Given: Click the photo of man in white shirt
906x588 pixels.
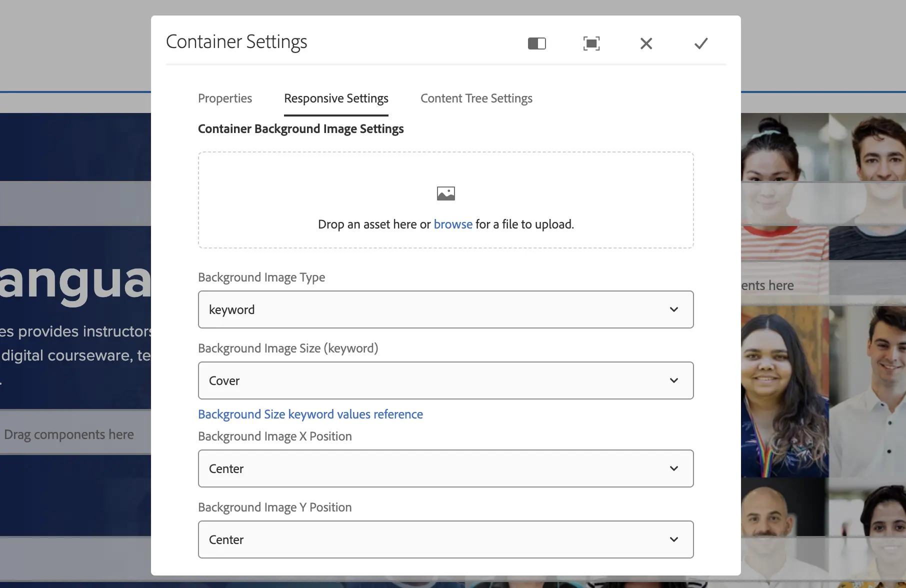Looking at the screenshot, I should pos(870,390).
